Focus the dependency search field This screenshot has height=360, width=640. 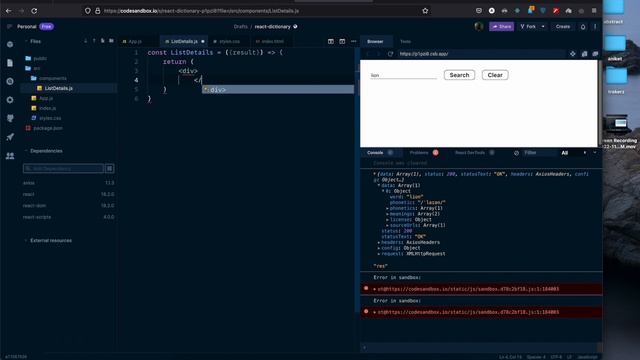tap(63, 169)
